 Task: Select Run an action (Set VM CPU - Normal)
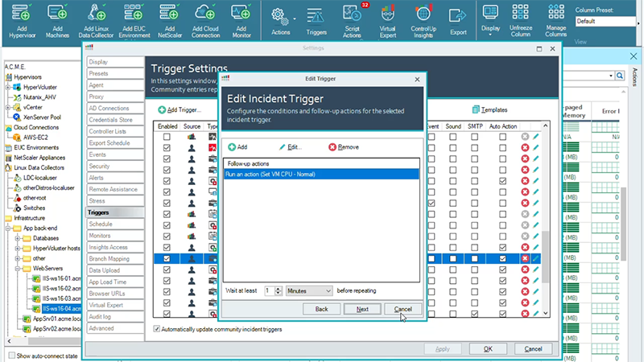point(321,175)
